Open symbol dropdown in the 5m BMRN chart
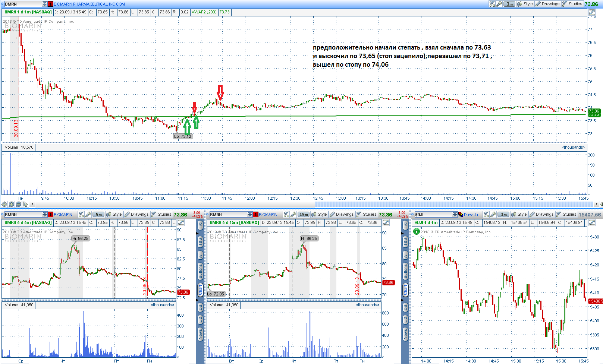The image size is (603, 364). point(45,215)
